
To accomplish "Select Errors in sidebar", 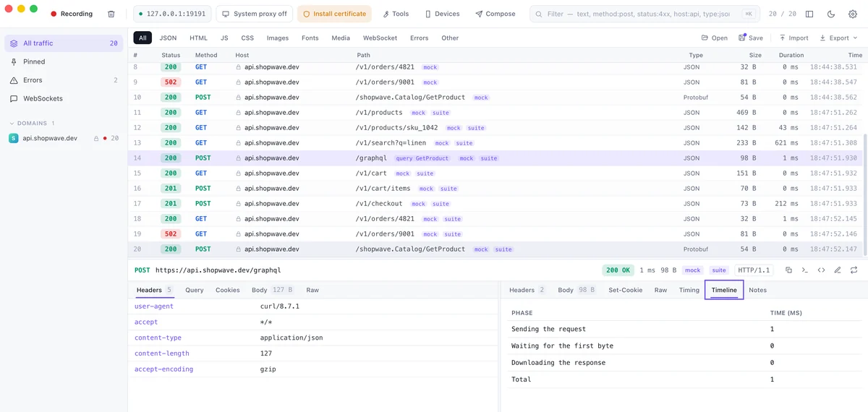I will [64, 80].
